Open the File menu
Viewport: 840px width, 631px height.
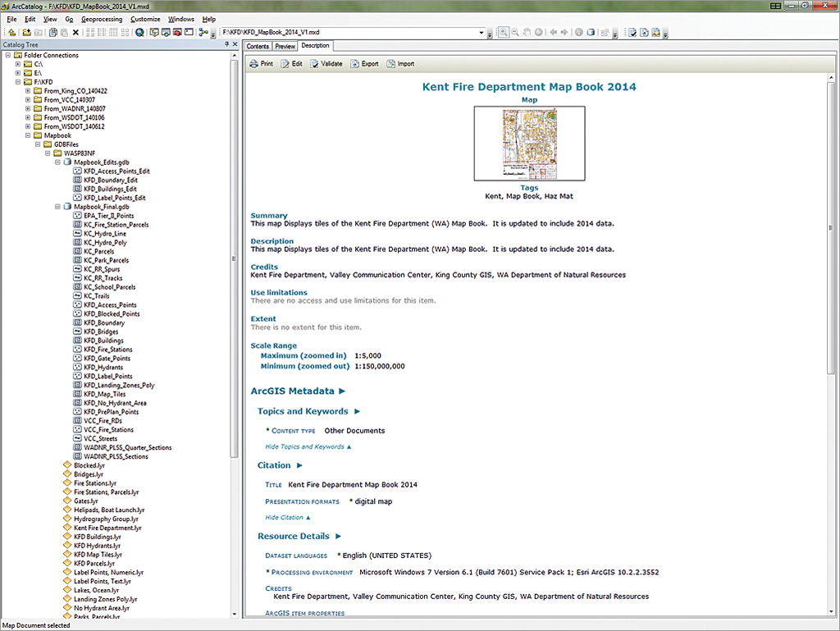click(11, 19)
